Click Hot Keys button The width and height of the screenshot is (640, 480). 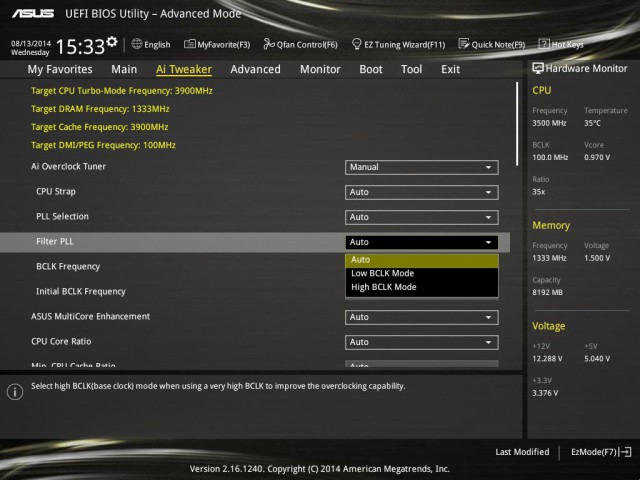coord(561,44)
